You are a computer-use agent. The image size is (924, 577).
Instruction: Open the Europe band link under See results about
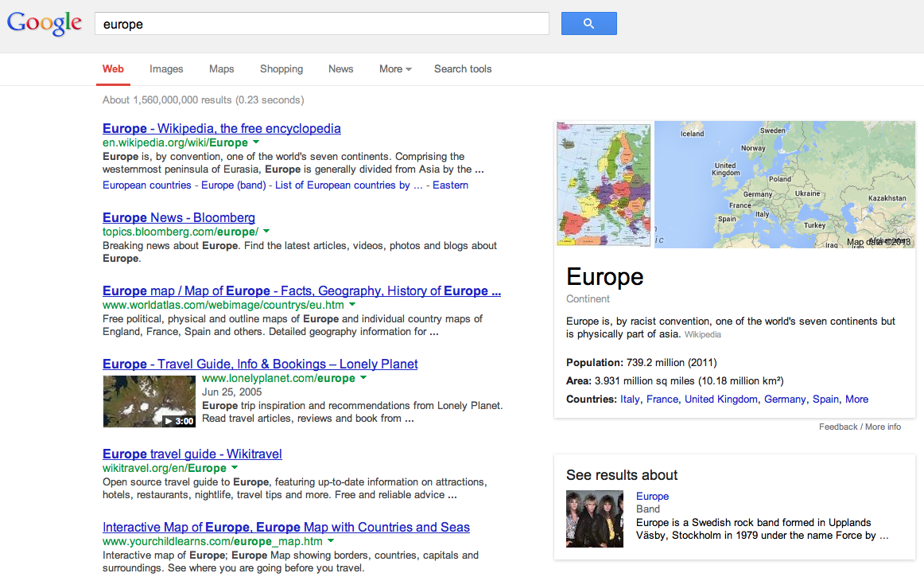[x=652, y=496]
